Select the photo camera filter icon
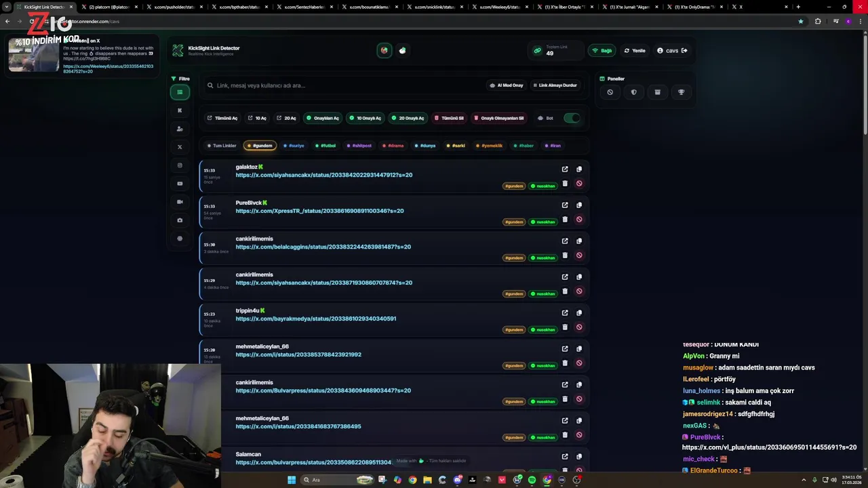The width and height of the screenshot is (868, 488). tap(180, 220)
